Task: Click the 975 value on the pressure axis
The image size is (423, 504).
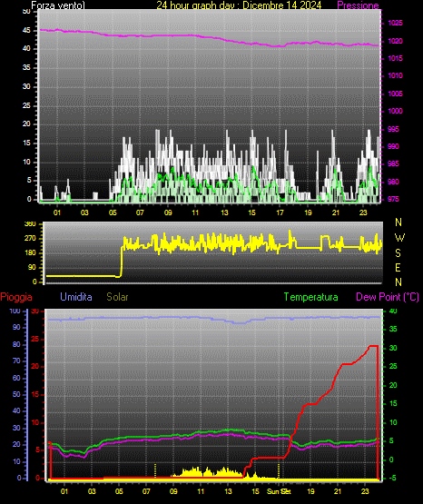Action: click(393, 199)
